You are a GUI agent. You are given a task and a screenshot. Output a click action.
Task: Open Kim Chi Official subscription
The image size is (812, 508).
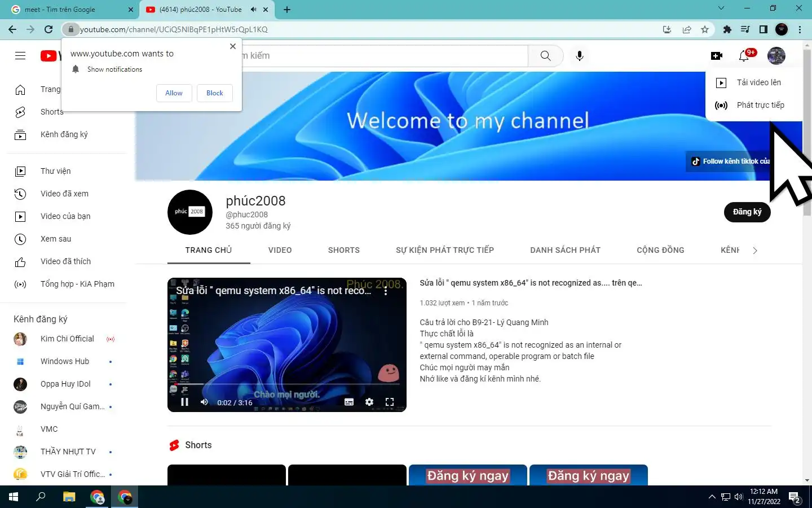(x=67, y=339)
